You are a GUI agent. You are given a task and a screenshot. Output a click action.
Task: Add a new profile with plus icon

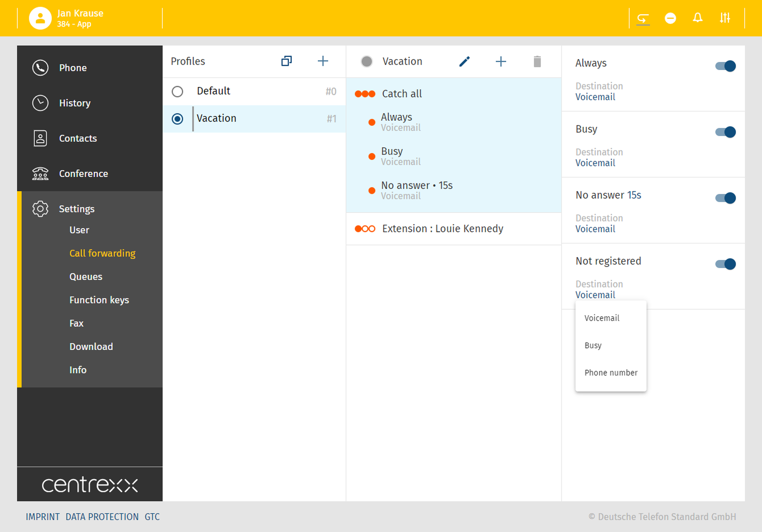323,61
